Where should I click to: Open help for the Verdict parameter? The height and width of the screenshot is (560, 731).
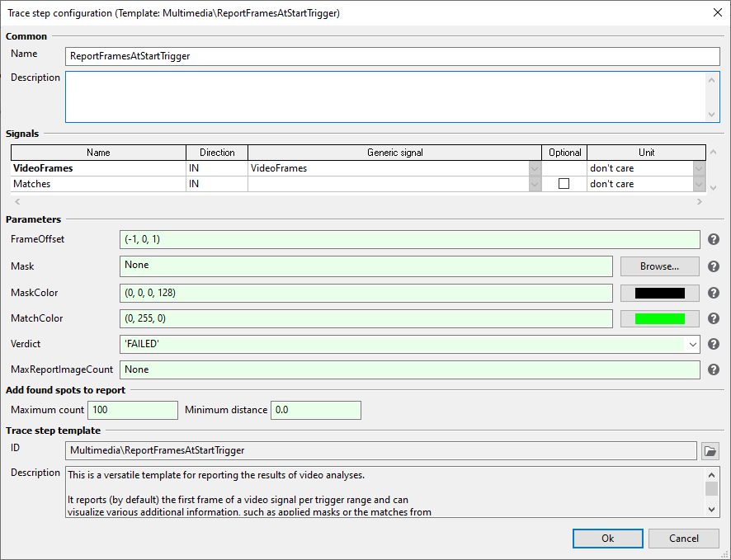point(714,344)
